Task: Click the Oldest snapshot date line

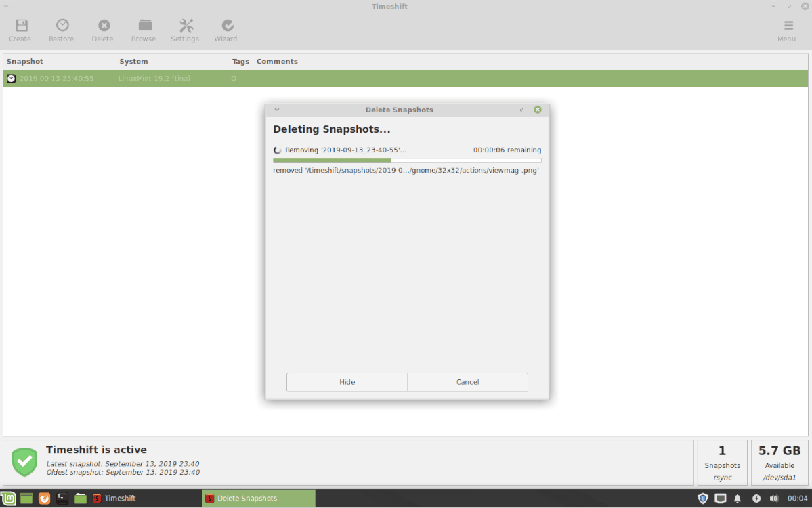Action: (123, 472)
